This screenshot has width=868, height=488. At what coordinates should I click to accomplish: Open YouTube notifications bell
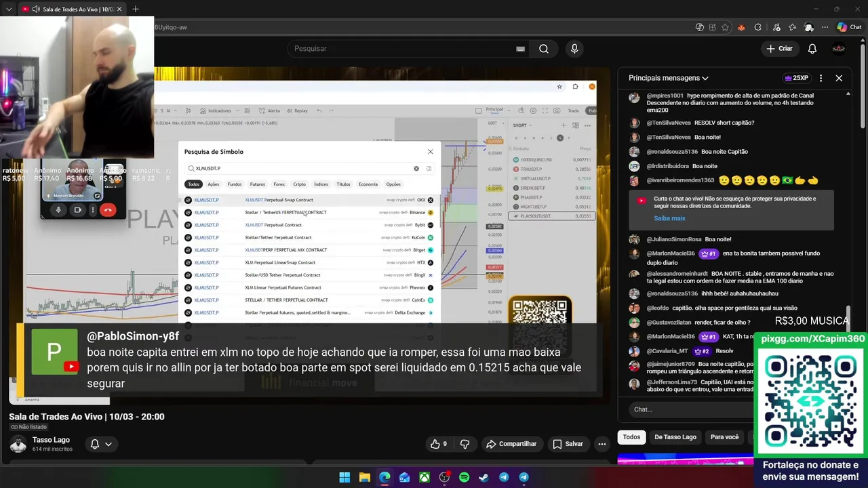pyautogui.click(x=812, y=49)
